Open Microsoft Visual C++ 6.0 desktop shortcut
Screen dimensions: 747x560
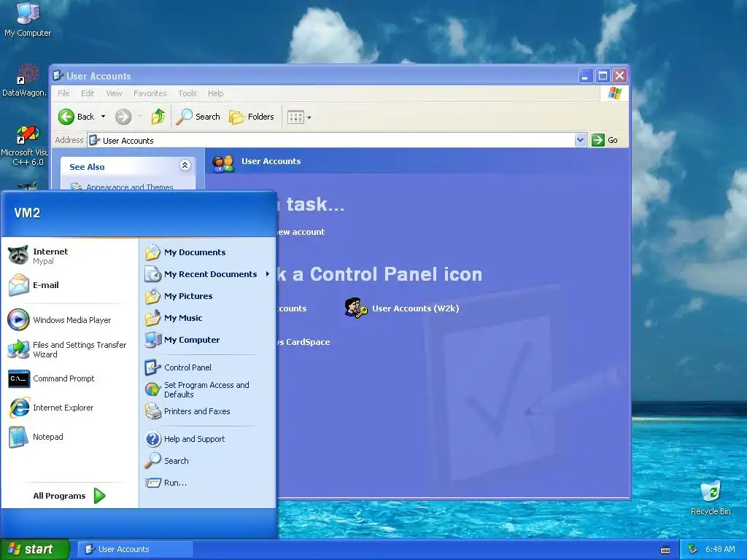tap(24, 146)
